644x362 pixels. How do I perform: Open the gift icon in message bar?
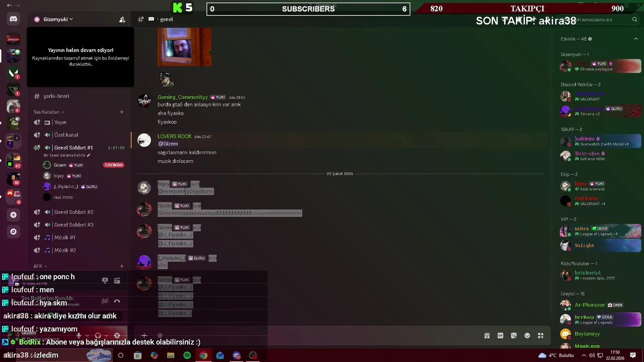pos(487,335)
